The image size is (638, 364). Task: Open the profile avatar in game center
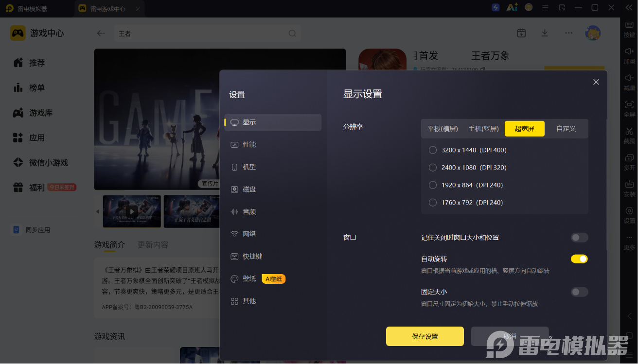[593, 33]
